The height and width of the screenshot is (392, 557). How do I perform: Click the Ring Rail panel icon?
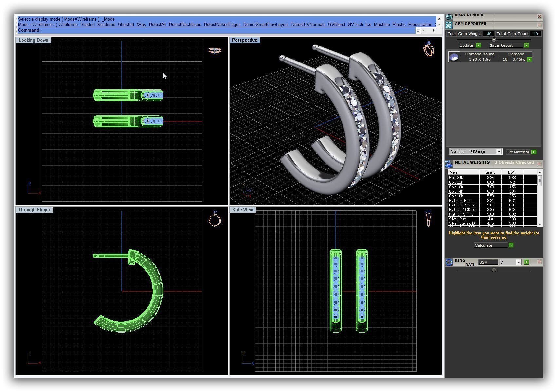pyautogui.click(x=449, y=262)
